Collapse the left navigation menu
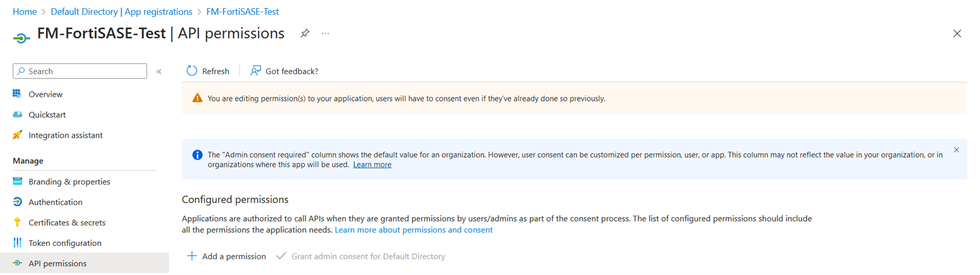The width and height of the screenshot is (980, 275). pos(159,71)
